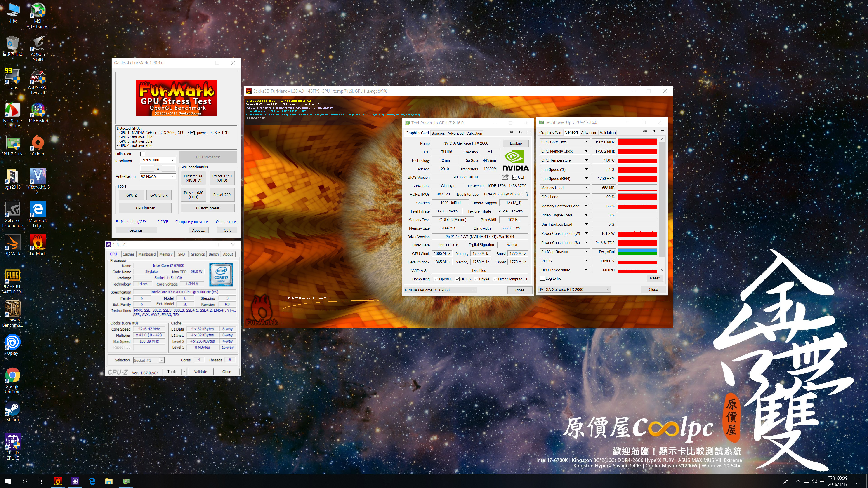Click CPU burner button in FurMark
Viewport: 868px width, 488px height.
pyautogui.click(x=145, y=208)
